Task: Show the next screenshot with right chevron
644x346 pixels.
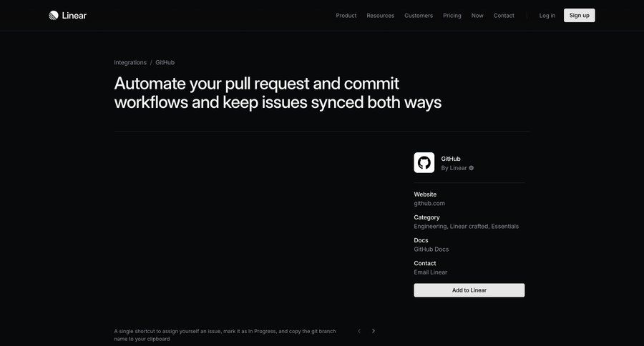Action: tap(374, 331)
